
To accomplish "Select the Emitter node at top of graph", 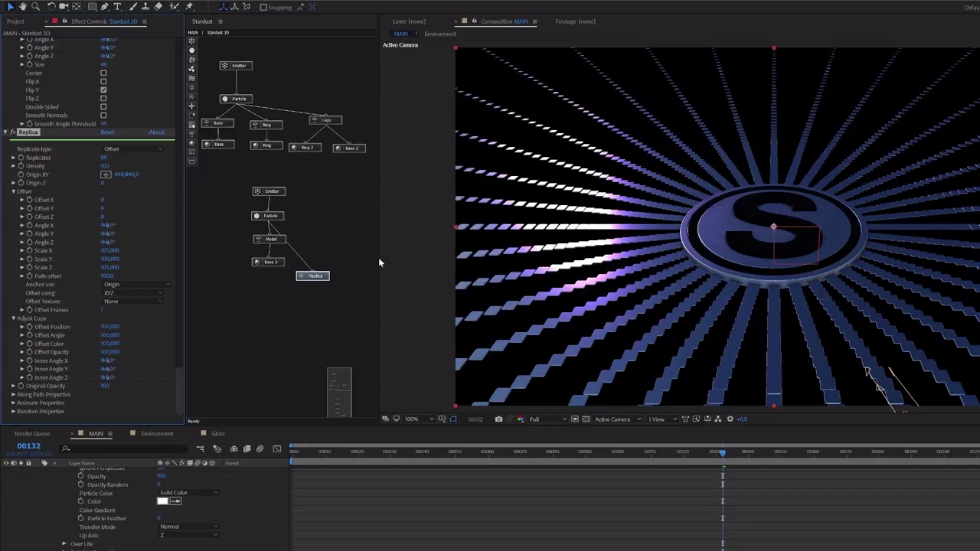I will click(x=235, y=66).
